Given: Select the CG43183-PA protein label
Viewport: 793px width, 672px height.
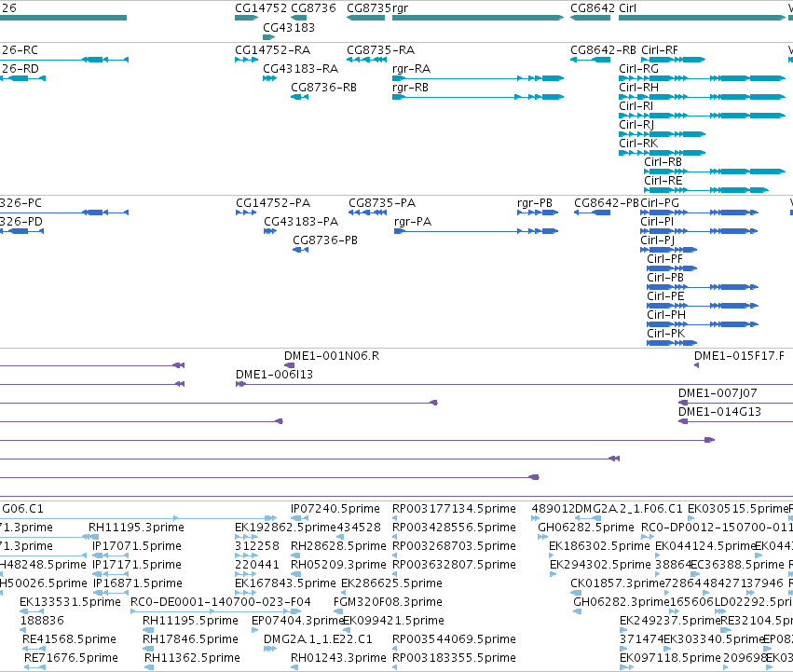Looking at the screenshot, I should click(x=301, y=222).
